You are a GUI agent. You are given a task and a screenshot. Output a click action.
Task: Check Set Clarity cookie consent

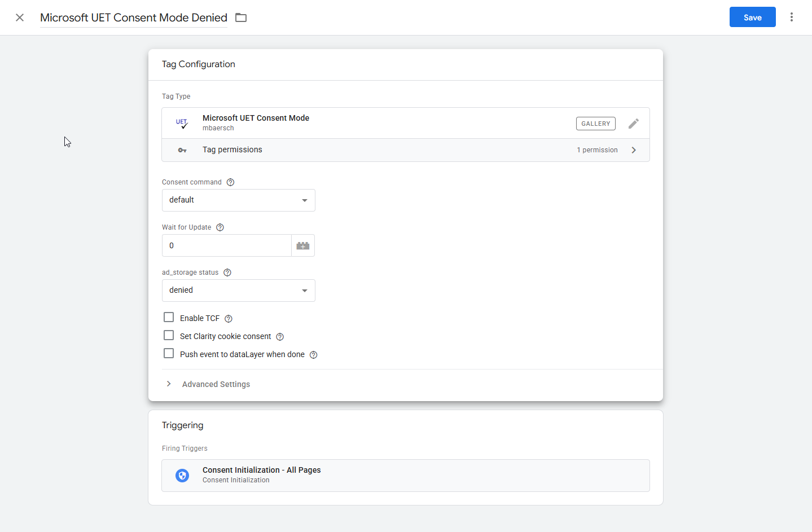(169, 335)
